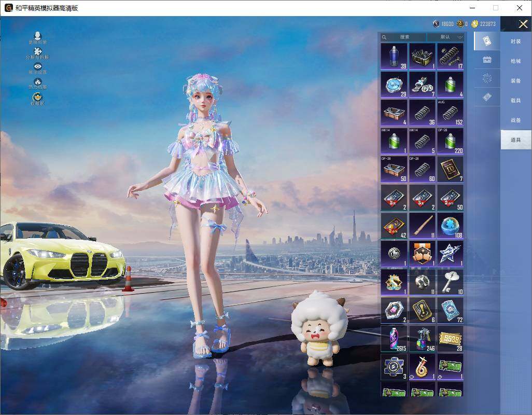Select the card sub-category tab icon

[x=487, y=41]
